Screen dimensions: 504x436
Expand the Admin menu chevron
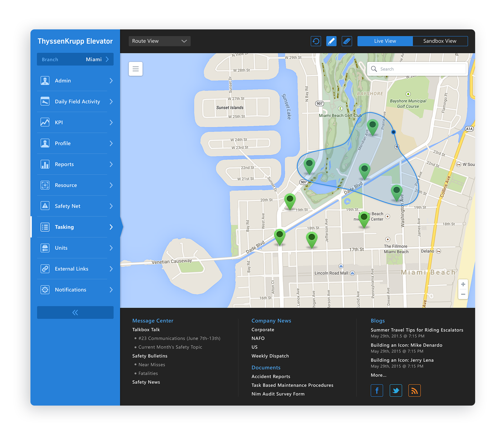pos(111,81)
